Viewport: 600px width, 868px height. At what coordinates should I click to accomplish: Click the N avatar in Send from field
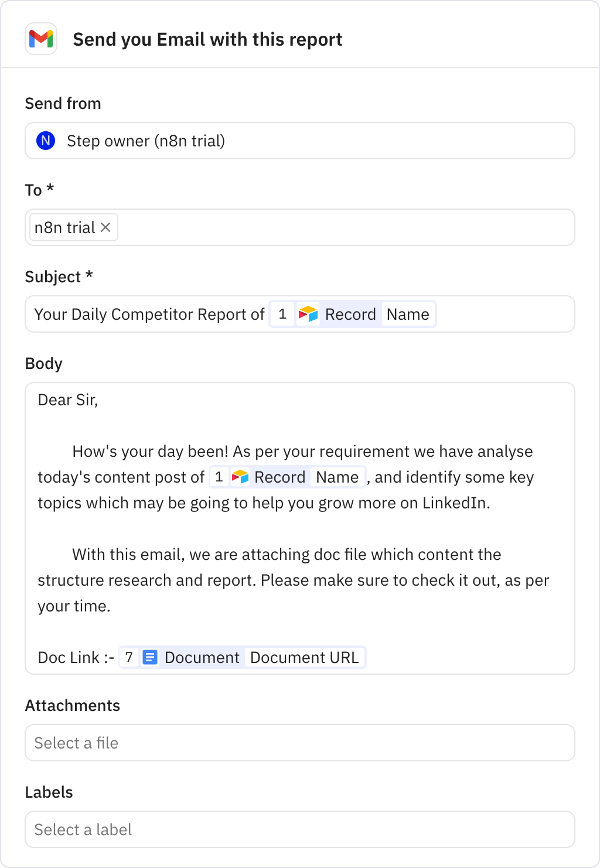(46, 141)
